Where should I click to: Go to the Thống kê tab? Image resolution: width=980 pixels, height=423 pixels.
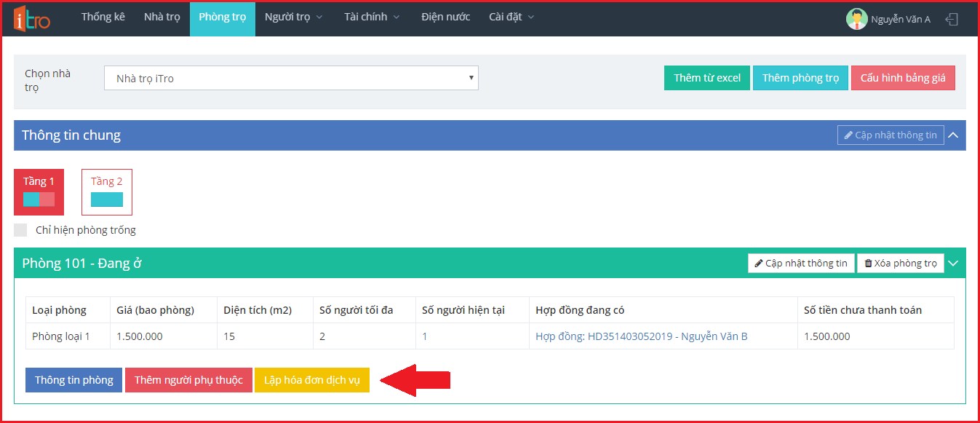(x=103, y=17)
